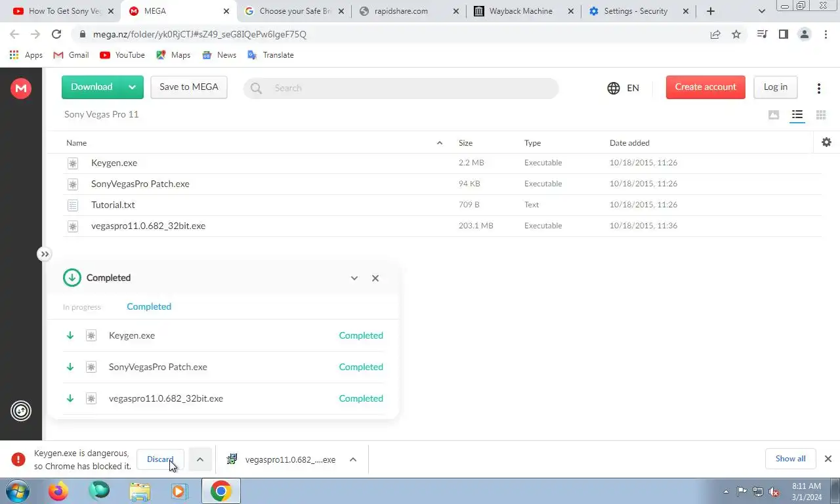Image resolution: width=840 pixels, height=504 pixels.
Task: Open Gmail bookmark
Action: (71, 55)
